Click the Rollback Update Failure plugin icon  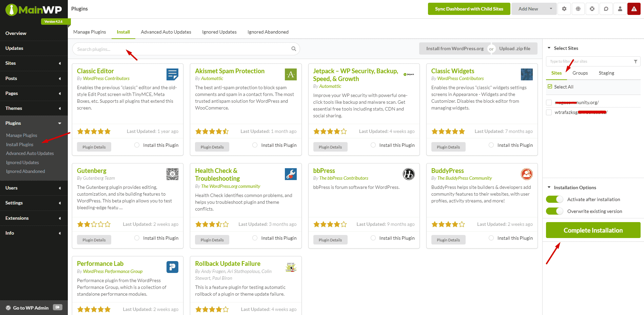coord(291,267)
